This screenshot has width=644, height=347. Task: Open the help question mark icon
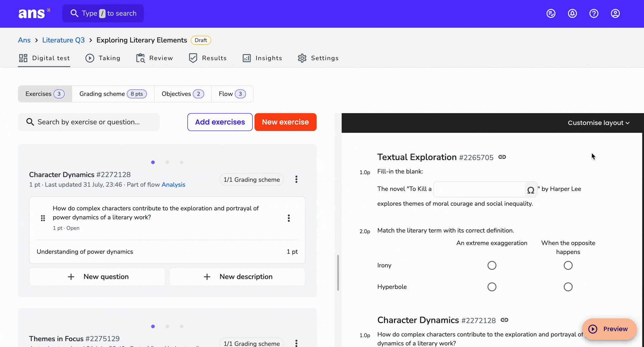tap(594, 13)
